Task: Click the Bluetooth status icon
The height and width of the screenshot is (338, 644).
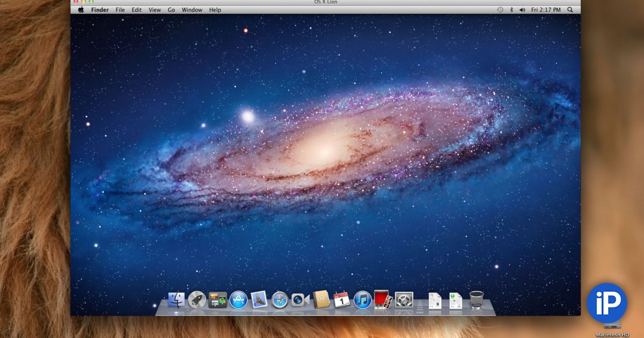Action: coord(511,10)
